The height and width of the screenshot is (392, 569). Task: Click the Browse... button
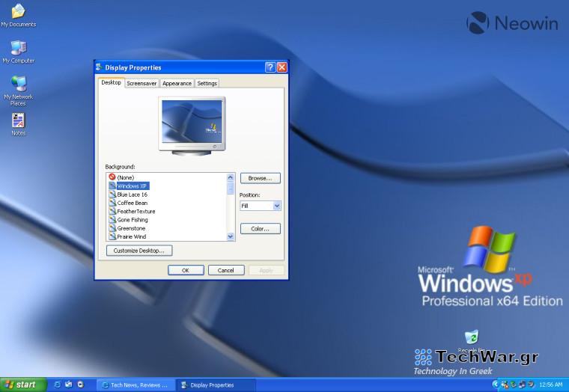pos(260,178)
